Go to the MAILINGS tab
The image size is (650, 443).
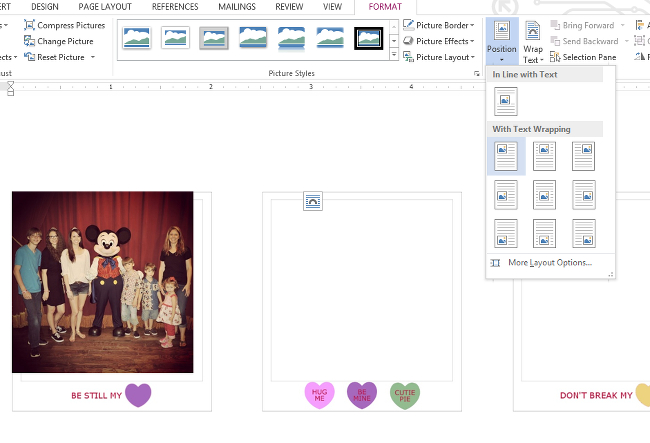click(x=237, y=7)
